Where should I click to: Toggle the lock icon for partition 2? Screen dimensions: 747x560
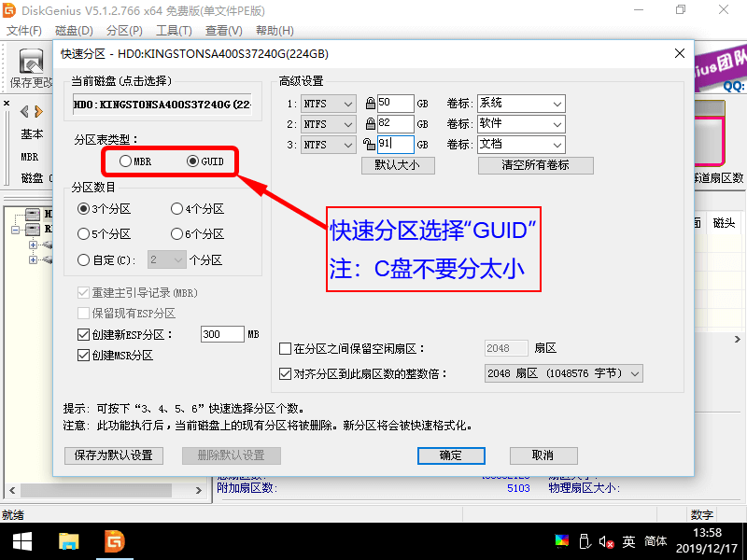(x=371, y=124)
